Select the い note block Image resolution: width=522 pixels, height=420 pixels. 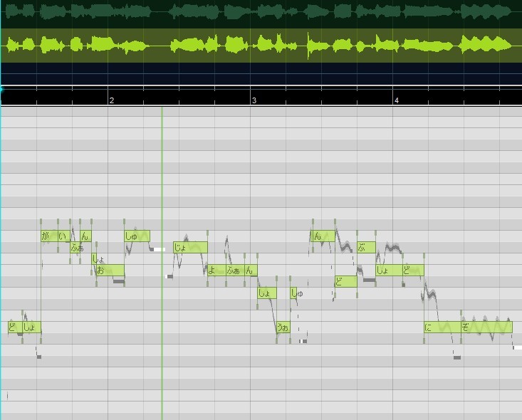coord(64,236)
